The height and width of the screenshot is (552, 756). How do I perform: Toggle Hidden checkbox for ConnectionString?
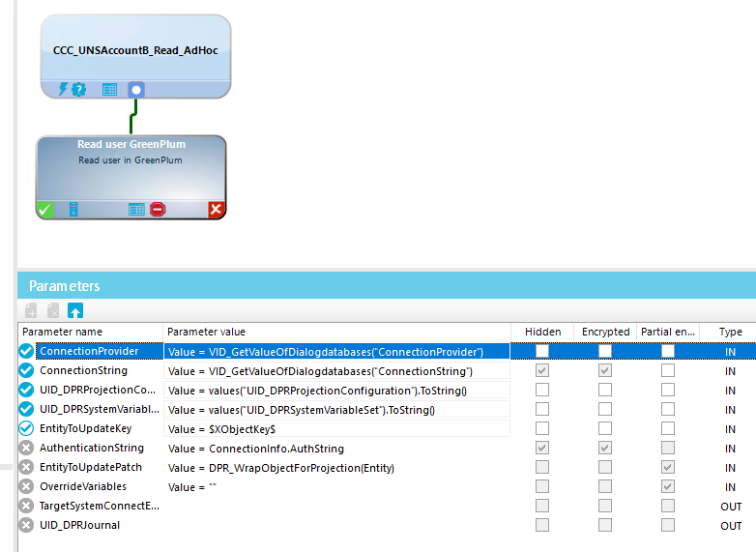pos(542,370)
